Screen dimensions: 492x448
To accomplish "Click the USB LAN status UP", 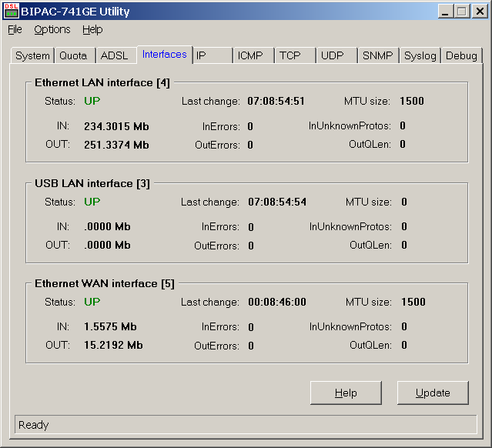I will 92,202.
